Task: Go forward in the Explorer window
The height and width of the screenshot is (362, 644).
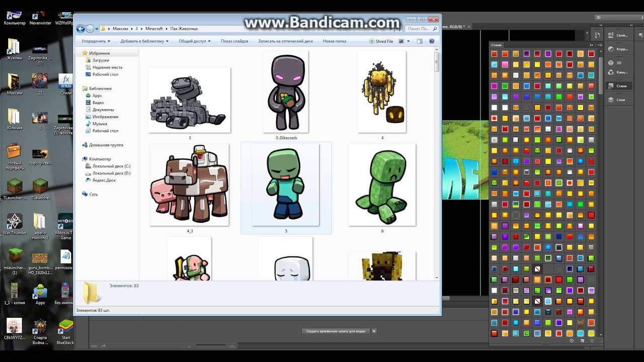Action: (x=91, y=29)
